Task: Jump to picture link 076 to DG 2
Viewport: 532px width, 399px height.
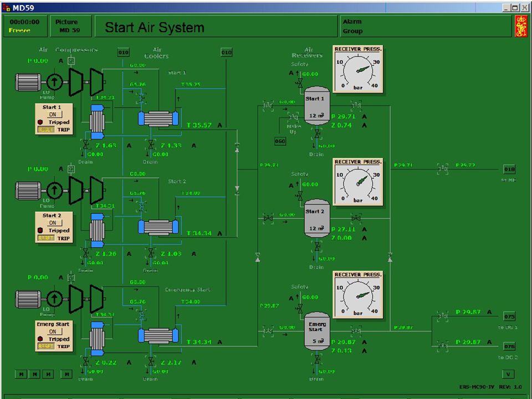Action: [x=509, y=346]
